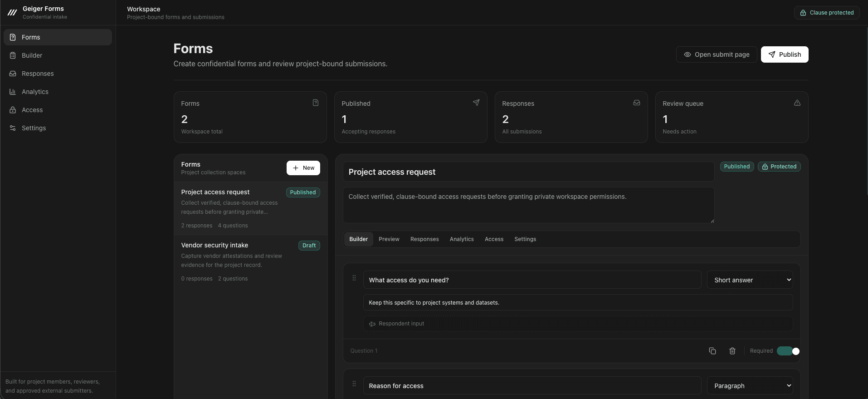Go to Builder in the sidebar
868x399 pixels.
click(58, 55)
